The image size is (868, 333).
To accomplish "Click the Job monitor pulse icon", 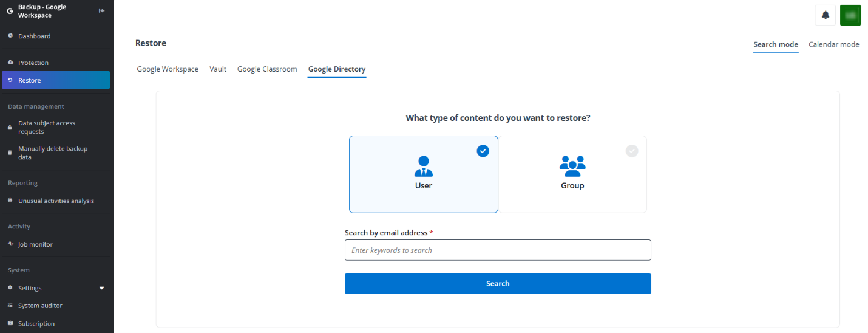I will point(10,244).
